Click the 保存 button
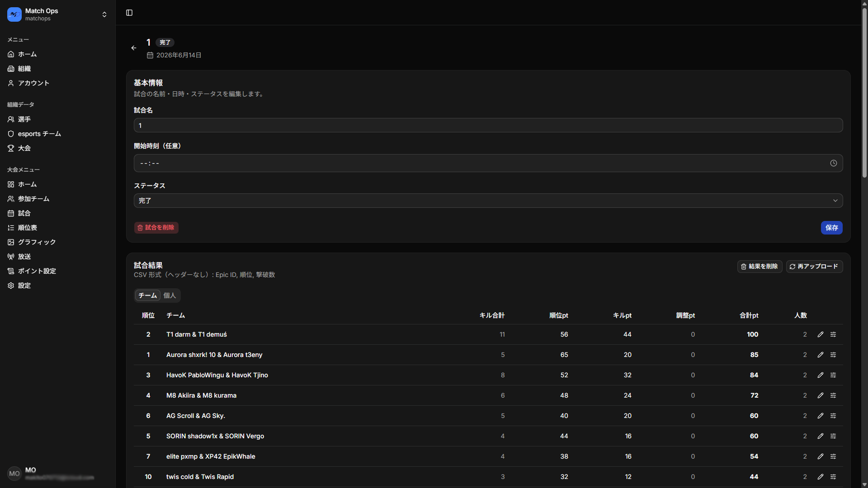Screen dimensions: 868x488 pos(832,228)
